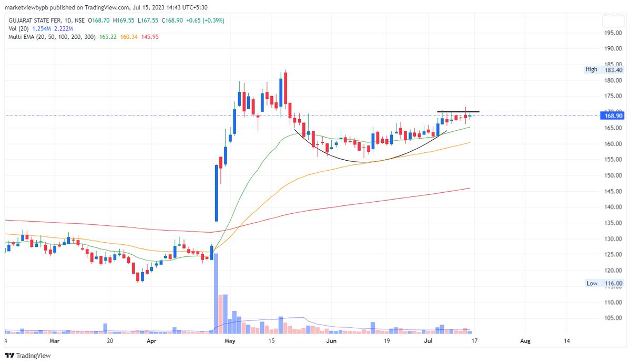631x364 pixels.
Task: Click the blue 168.90 current price label
Action: tap(611, 115)
